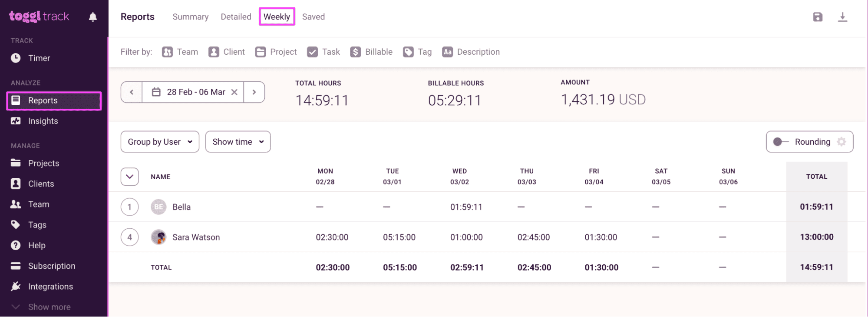Open Insights in the sidebar
This screenshot has height=317, width=868.
click(x=43, y=121)
